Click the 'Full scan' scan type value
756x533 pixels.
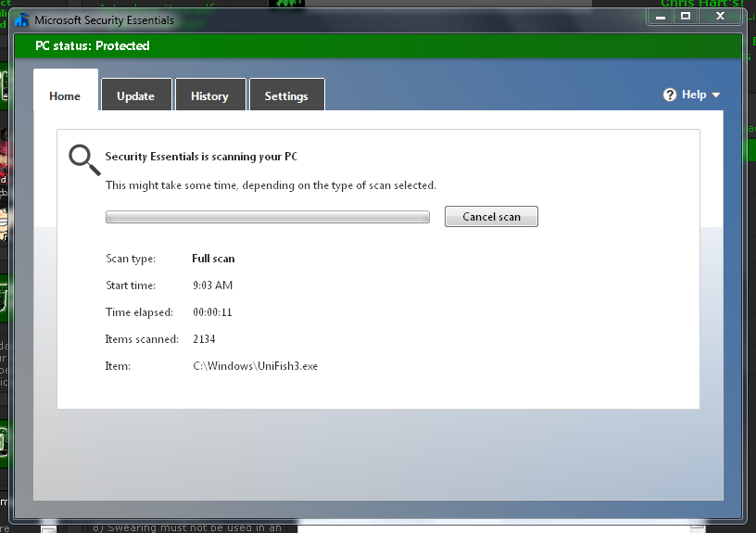click(213, 259)
